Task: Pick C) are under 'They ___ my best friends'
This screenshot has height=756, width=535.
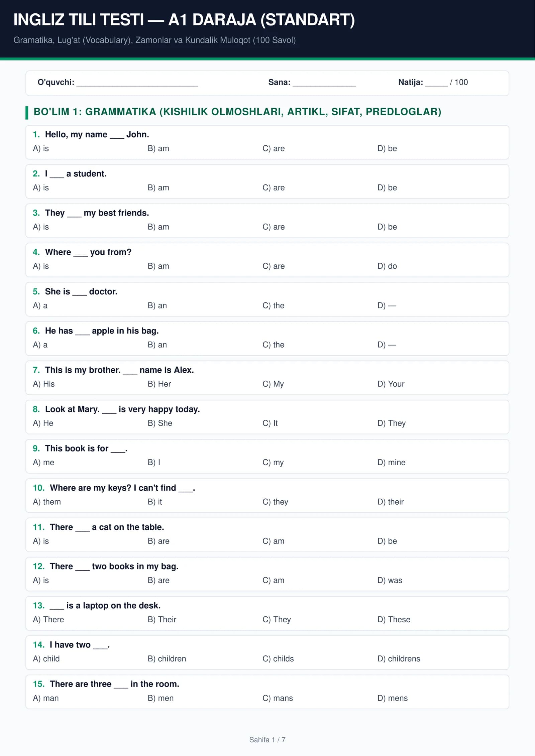Action: [274, 227]
